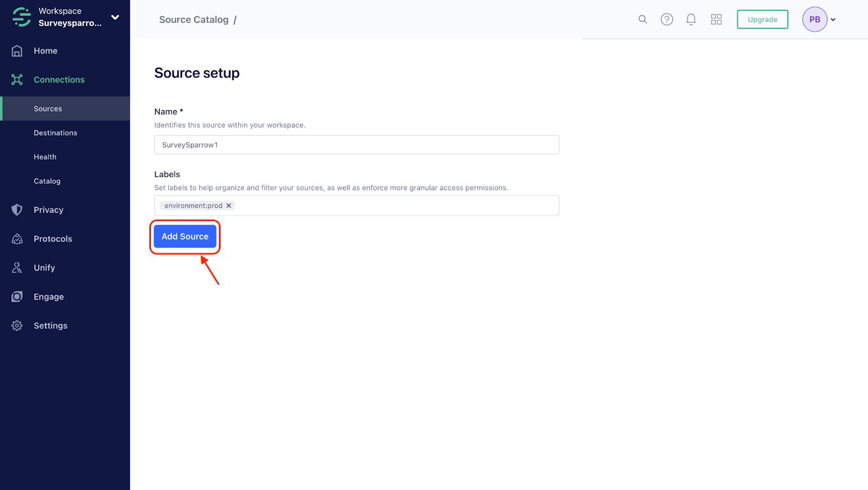Click the Upgrade button

click(x=762, y=20)
